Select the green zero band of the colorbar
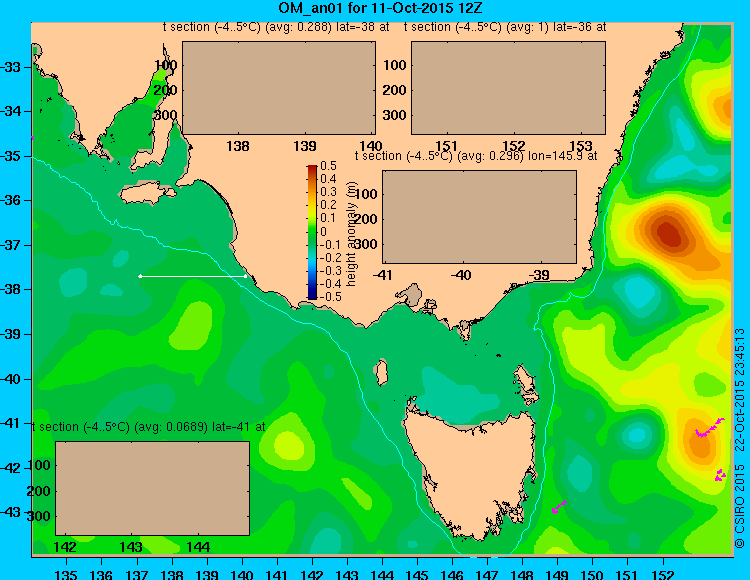This screenshot has width=750, height=580. tap(312, 232)
